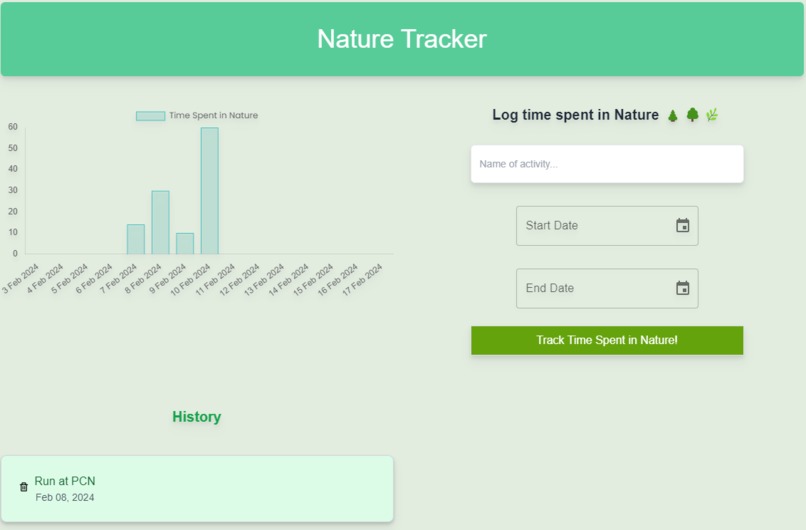Click the History heading
The height and width of the screenshot is (530, 806).
pos(197,416)
